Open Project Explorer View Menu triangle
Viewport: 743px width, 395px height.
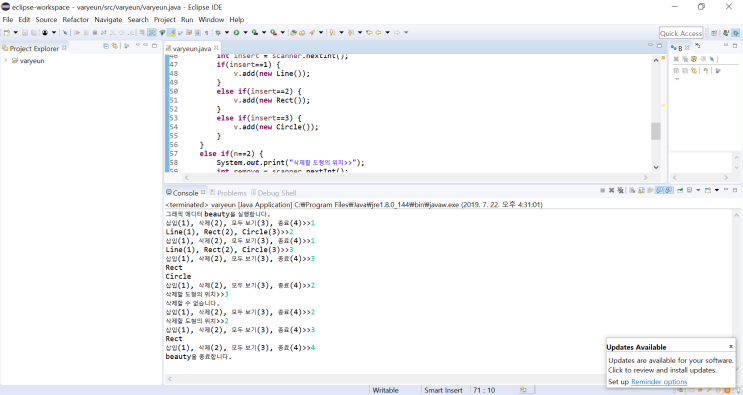point(138,45)
